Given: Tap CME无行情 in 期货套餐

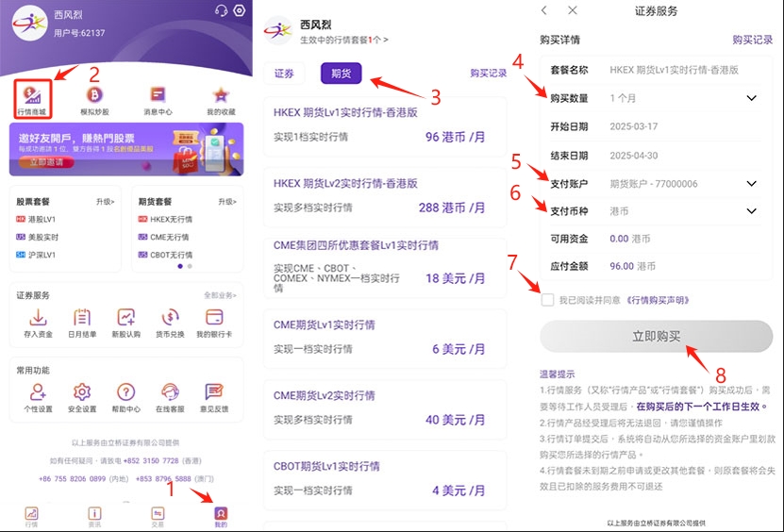Looking at the screenshot, I should (163, 237).
